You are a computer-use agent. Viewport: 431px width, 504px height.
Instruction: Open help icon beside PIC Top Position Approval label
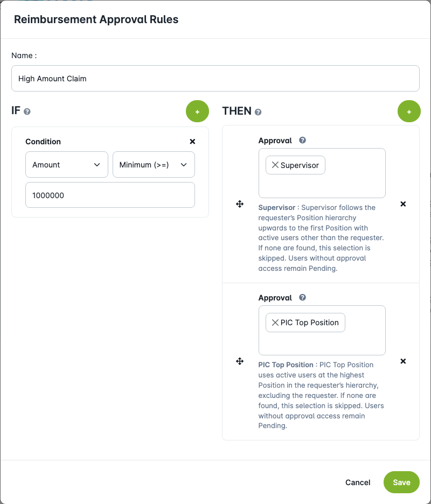click(x=302, y=297)
